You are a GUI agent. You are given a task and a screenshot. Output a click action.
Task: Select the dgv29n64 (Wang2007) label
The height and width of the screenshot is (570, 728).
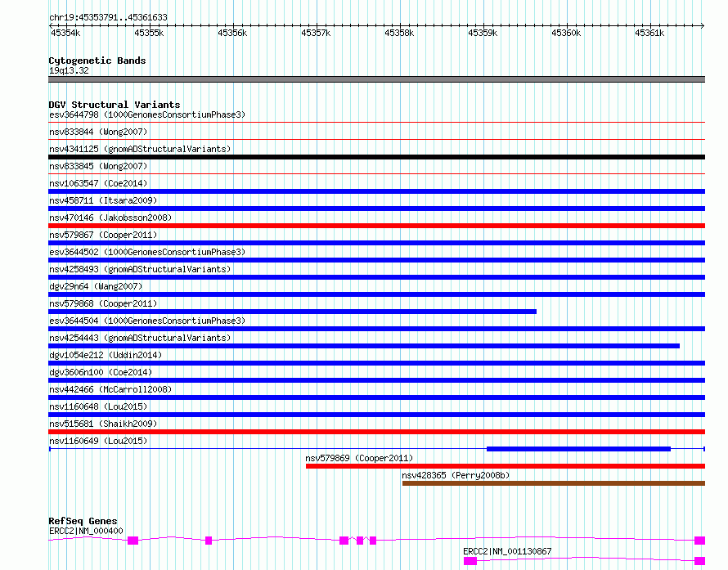pyautogui.click(x=96, y=286)
